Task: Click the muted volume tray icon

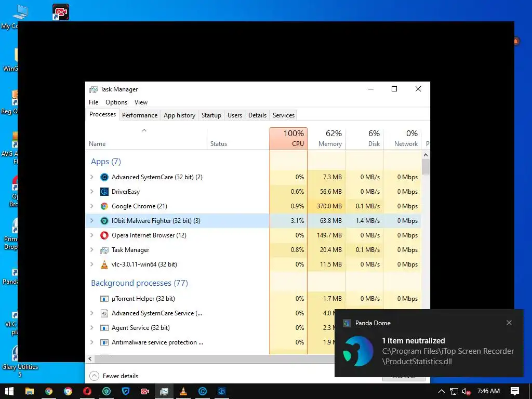Action: pos(466,391)
